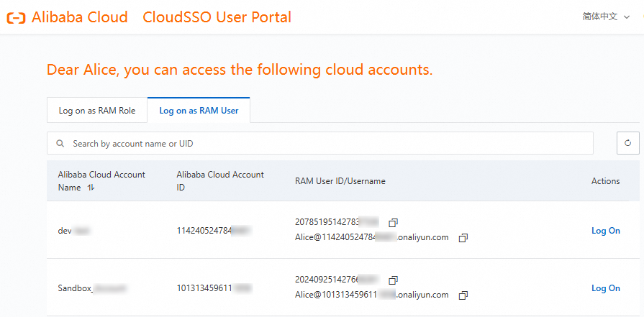The width and height of the screenshot is (644, 317).
Task: Focus the account name or UID search field
Action: click(320, 143)
